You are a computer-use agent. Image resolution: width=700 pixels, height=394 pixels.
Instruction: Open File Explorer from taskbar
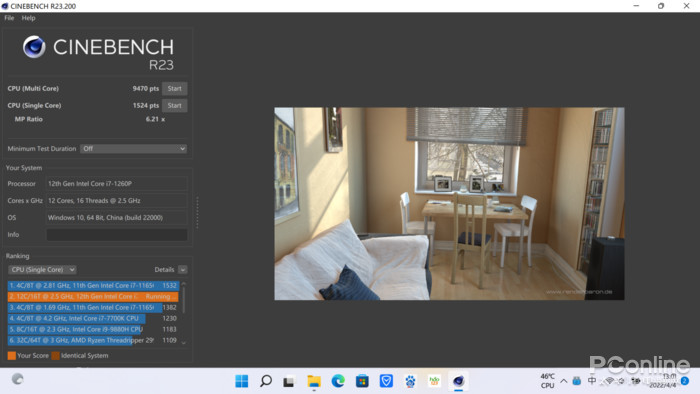314,381
